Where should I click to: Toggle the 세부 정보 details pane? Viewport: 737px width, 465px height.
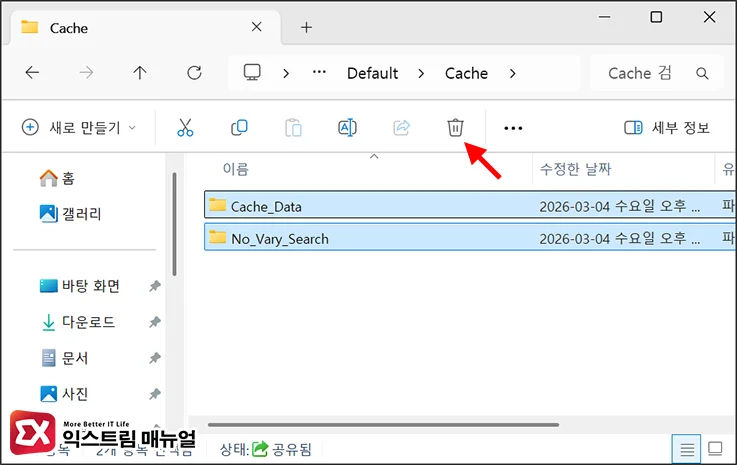click(x=666, y=127)
